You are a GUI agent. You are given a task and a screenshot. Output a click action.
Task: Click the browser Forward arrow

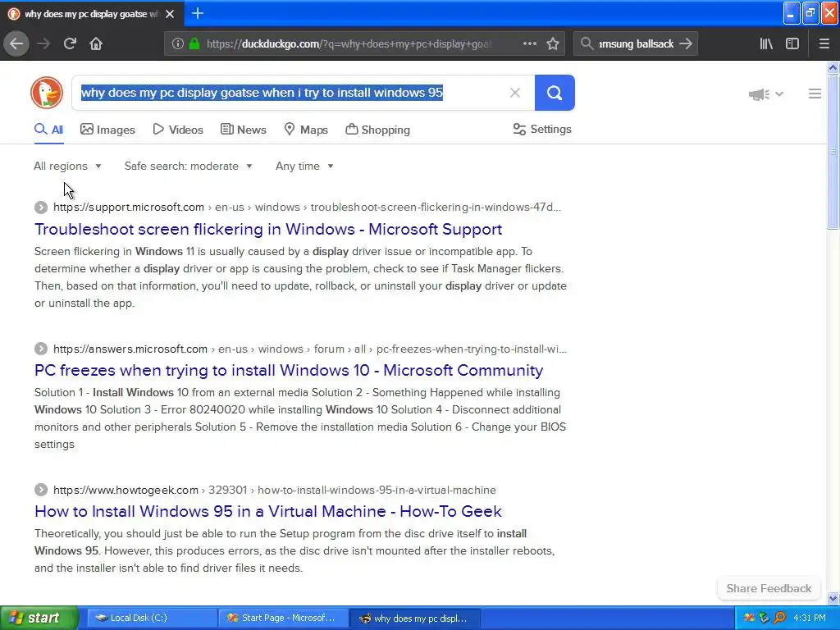[43, 43]
